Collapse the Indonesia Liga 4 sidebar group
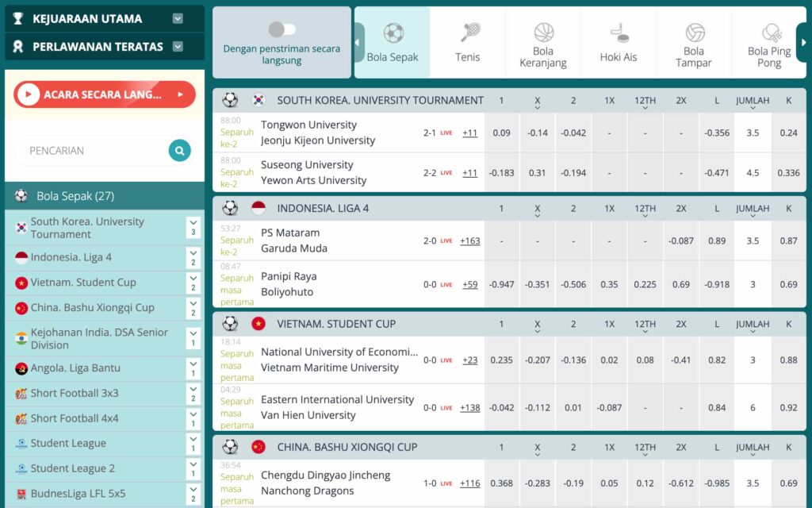The width and height of the screenshot is (812, 508). pyautogui.click(x=193, y=258)
